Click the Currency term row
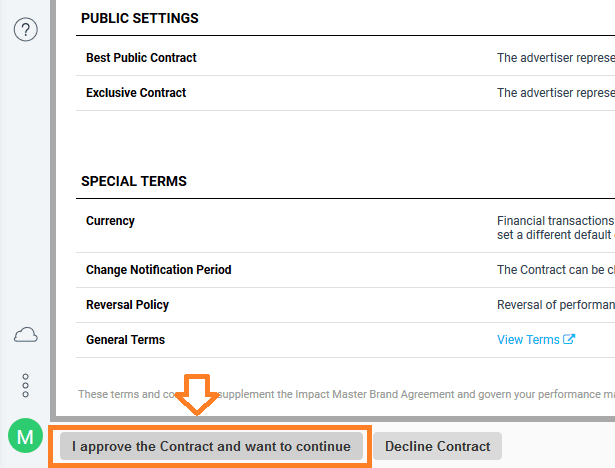Image resolution: width=615 pixels, height=468 pixels. click(x=345, y=228)
